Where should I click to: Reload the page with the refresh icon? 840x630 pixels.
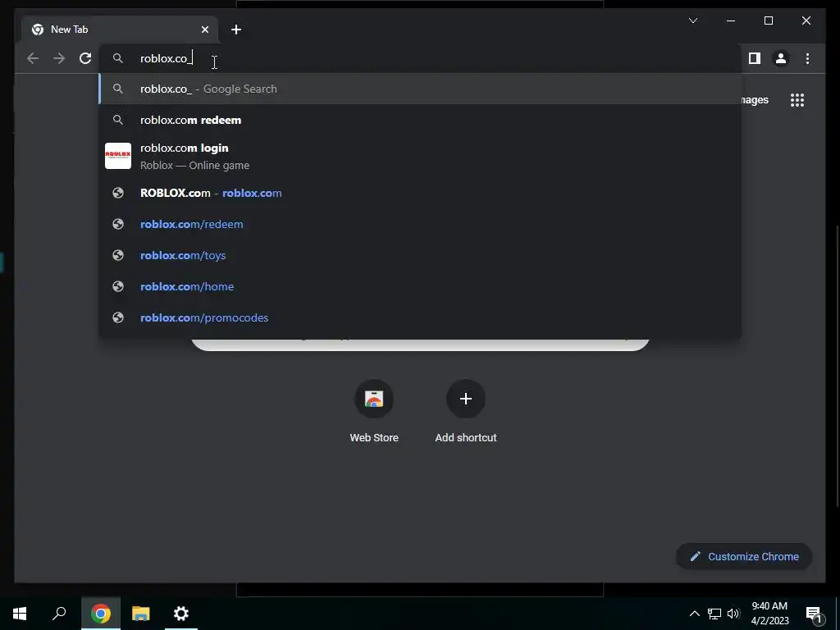click(x=85, y=58)
